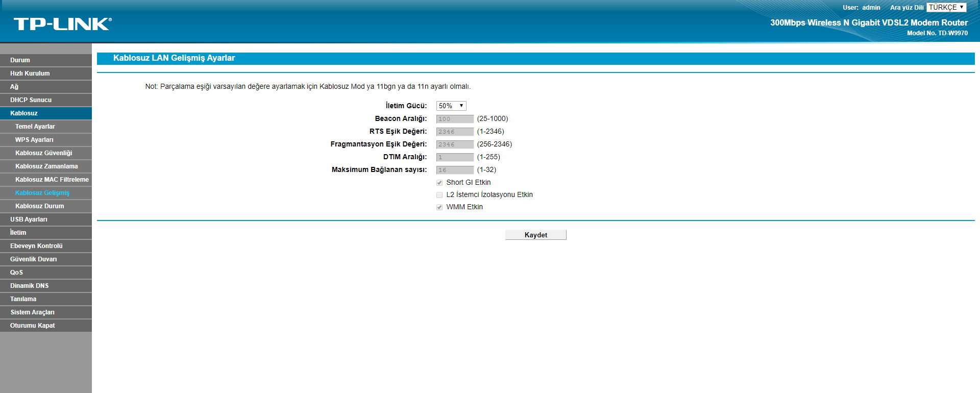Open Kablosuz Durum submenu
Image resolution: width=980 pixels, height=393 pixels.
pyautogui.click(x=46, y=206)
